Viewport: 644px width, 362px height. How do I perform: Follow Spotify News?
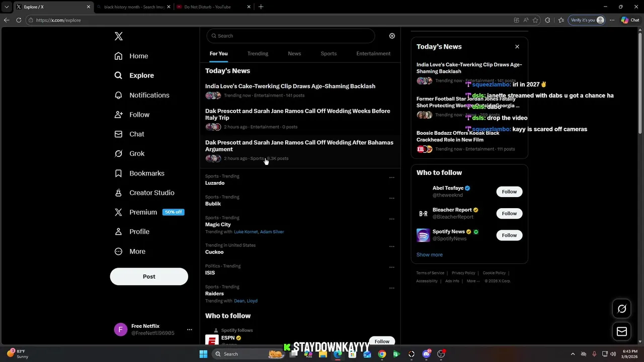point(509,235)
